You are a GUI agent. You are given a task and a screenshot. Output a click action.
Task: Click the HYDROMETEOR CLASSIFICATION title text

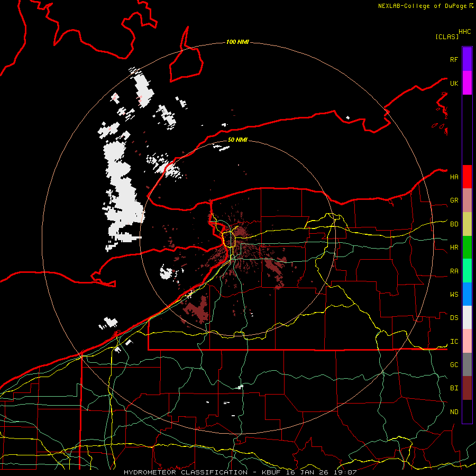click(x=186, y=472)
